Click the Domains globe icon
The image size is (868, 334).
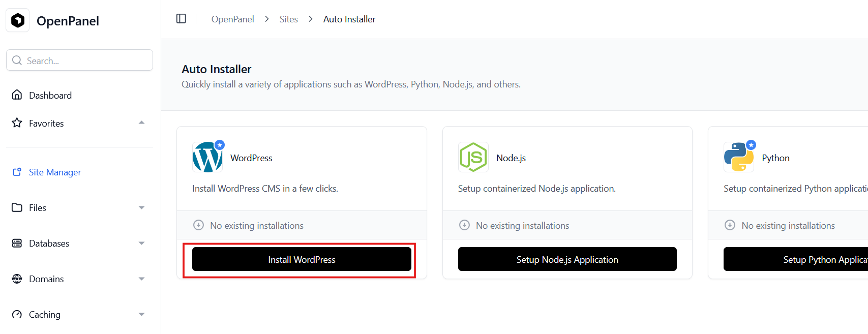pos(17,279)
